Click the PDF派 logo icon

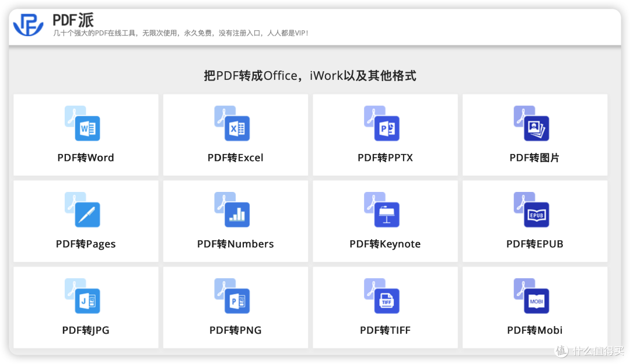click(x=28, y=24)
